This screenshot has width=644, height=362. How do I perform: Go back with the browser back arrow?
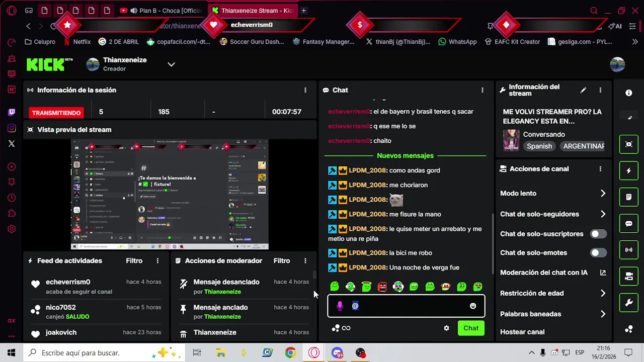click(29, 26)
